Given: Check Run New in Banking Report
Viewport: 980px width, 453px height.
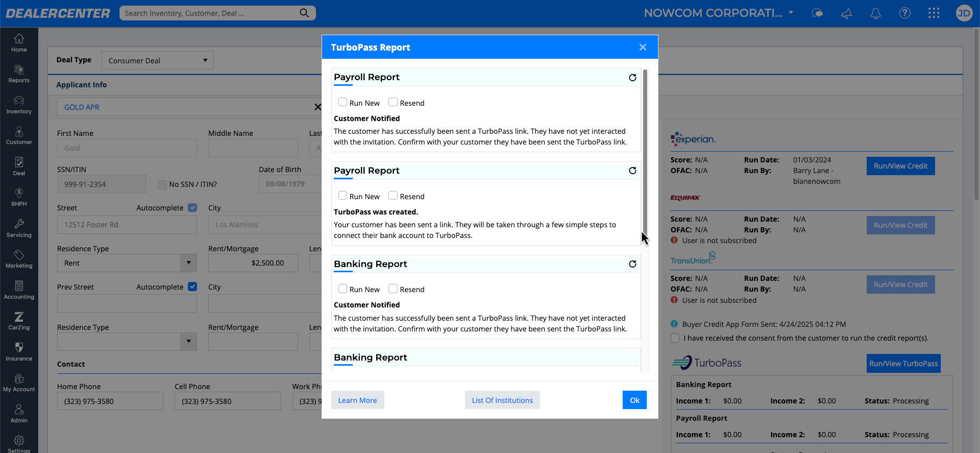Looking at the screenshot, I should pos(342,289).
